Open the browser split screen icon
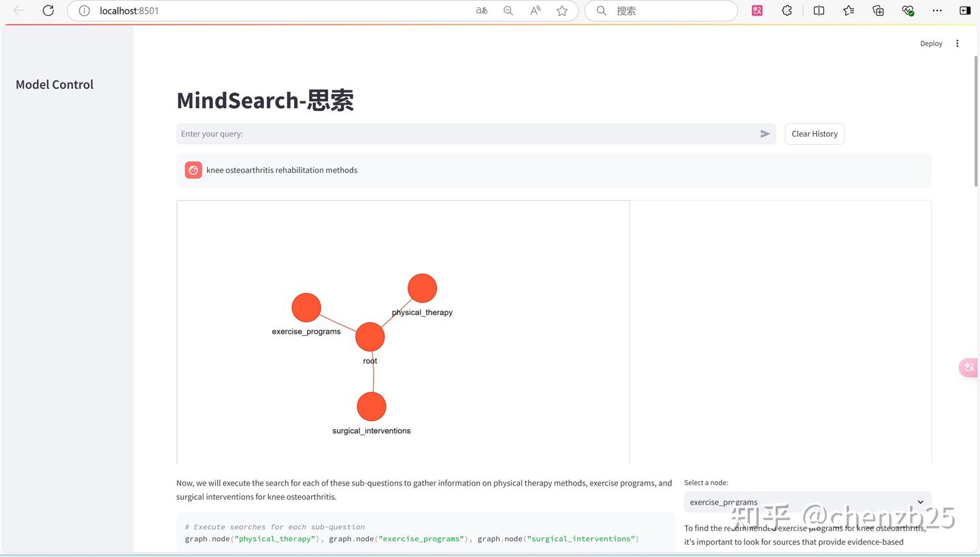This screenshot has width=980, height=557. point(819,10)
